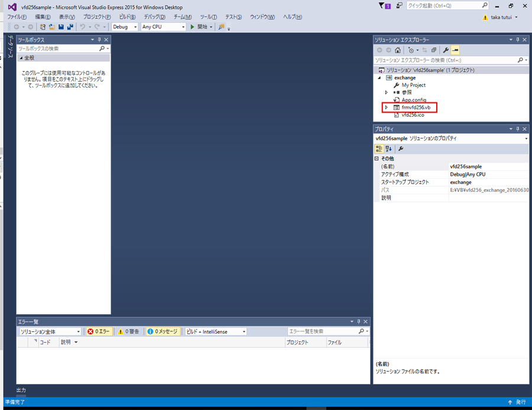Toggle Categorized view in Properties panel
The image size is (532, 410).
379,148
